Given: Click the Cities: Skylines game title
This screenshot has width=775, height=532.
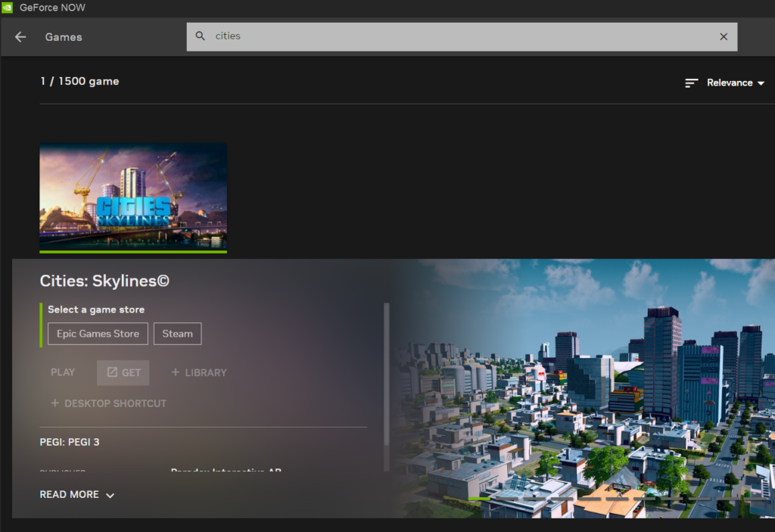Looking at the screenshot, I should tap(104, 282).
